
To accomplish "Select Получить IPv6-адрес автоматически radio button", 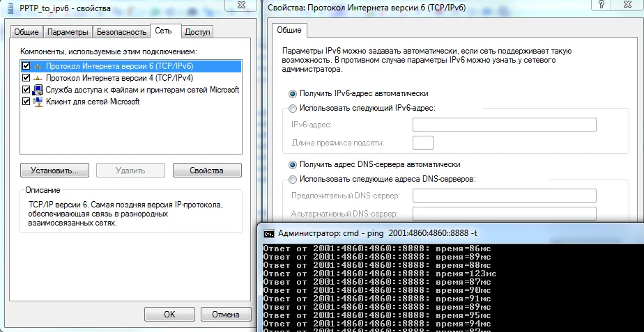I will pyautogui.click(x=293, y=93).
